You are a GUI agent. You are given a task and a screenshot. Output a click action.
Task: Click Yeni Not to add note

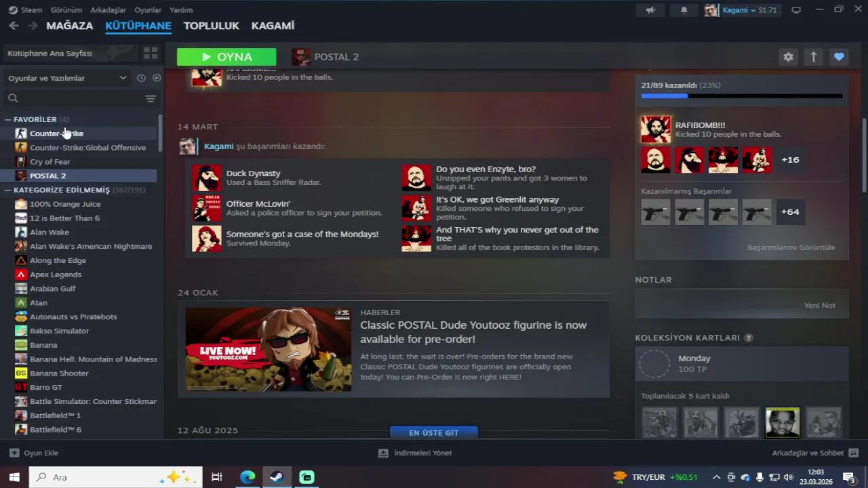click(820, 306)
